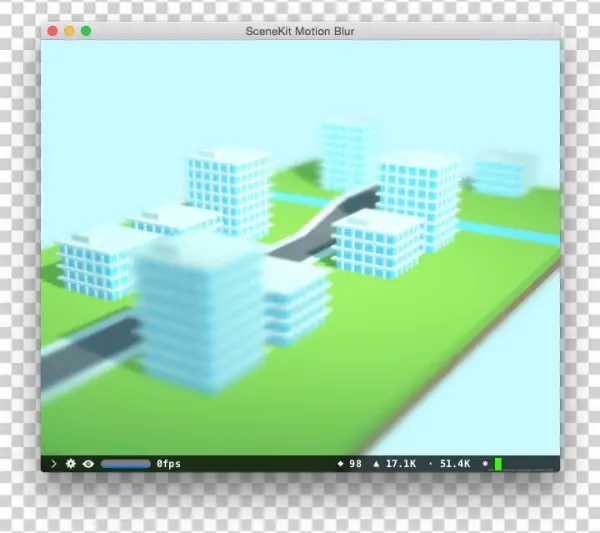Close the window with the red button
The height and width of the screenshot is (533, 600).
click(52, 31)
